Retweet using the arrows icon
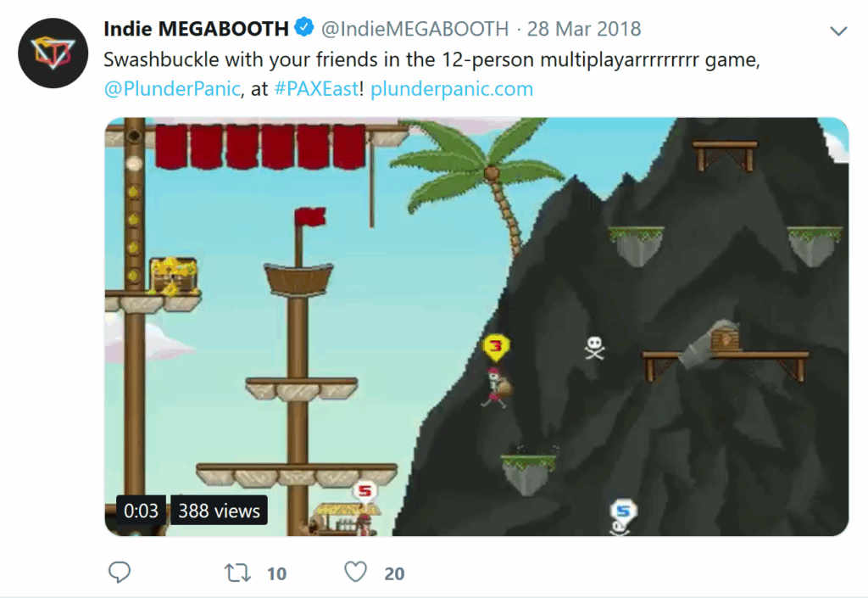Image resolution: width=868 pixels, height=598 pixels. click(237, 573)
